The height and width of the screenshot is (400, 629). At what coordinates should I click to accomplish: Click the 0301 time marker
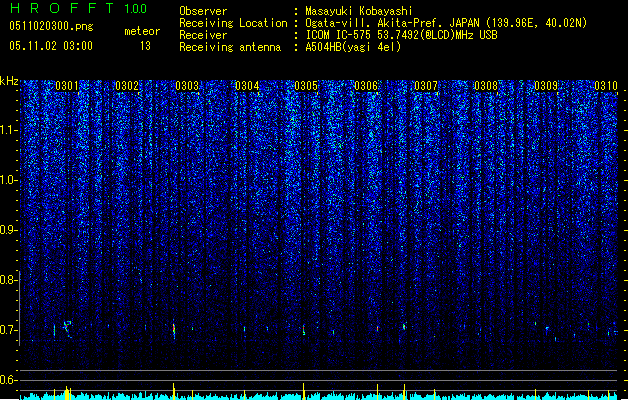(x=67, y=86)
